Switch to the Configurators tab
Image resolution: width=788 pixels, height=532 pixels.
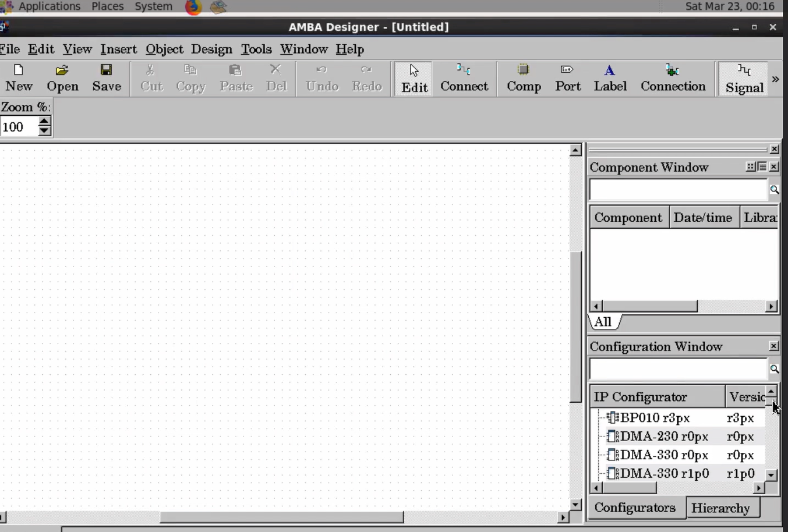(x=635, y=508)
